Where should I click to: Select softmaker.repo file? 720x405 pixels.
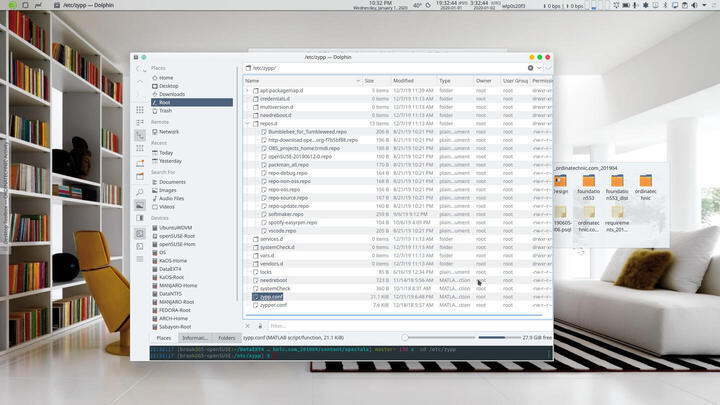tap(286, 214)
